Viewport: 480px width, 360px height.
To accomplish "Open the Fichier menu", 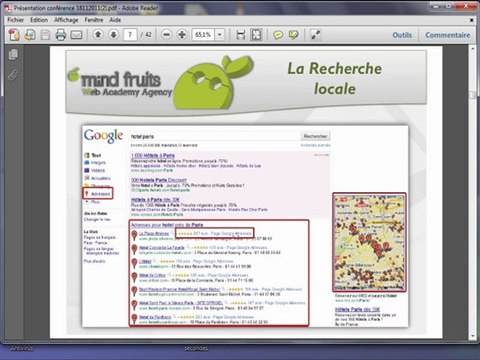I will click(x=15, y=20).
